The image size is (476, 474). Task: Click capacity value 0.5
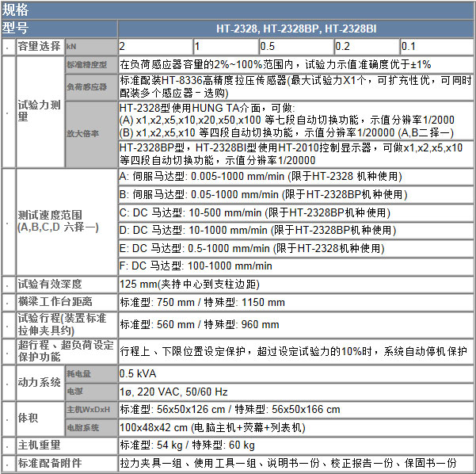[x=268, y=47]
